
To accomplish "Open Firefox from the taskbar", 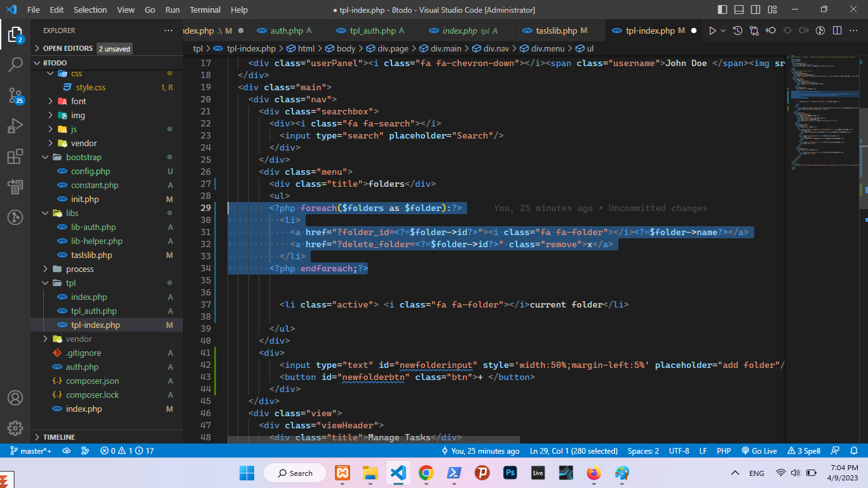I will point(593,473).
